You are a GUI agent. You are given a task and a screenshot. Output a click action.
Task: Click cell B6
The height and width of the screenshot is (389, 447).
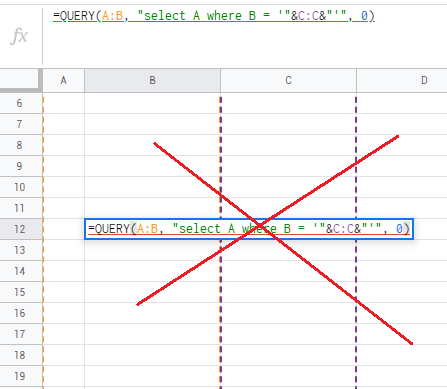[x=152, y=103]
